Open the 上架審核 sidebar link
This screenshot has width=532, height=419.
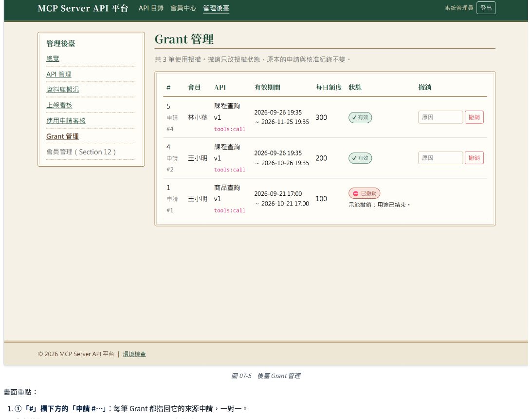pyautogui.click(x=59, y=105)
